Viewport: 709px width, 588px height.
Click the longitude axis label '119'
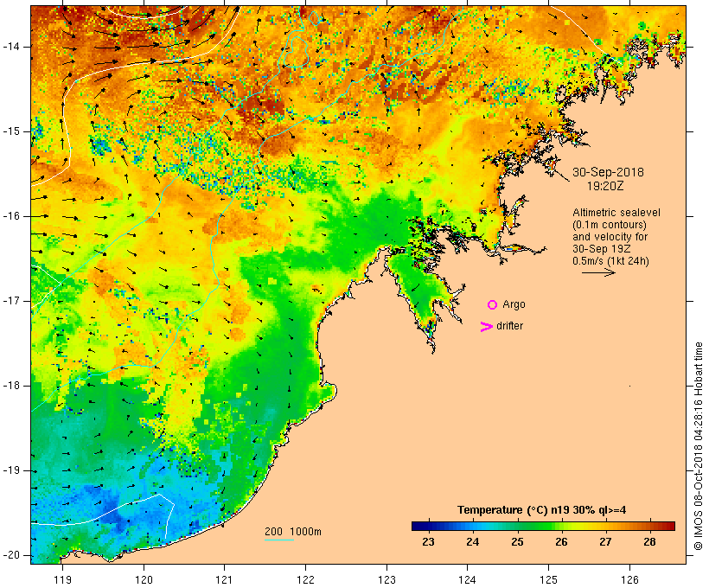pyautogui.click(x=62, y=579)
